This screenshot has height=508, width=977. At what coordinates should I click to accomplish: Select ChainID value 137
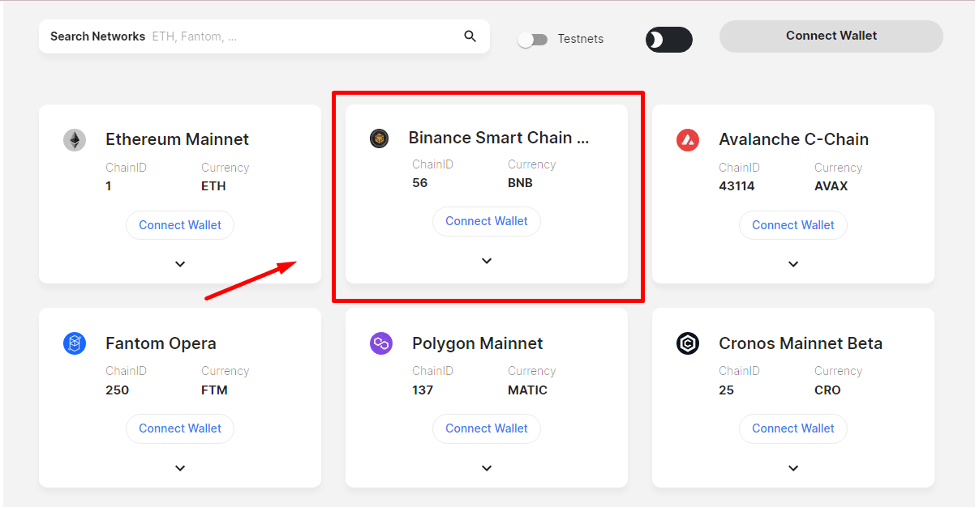click(x=422, y=390)
